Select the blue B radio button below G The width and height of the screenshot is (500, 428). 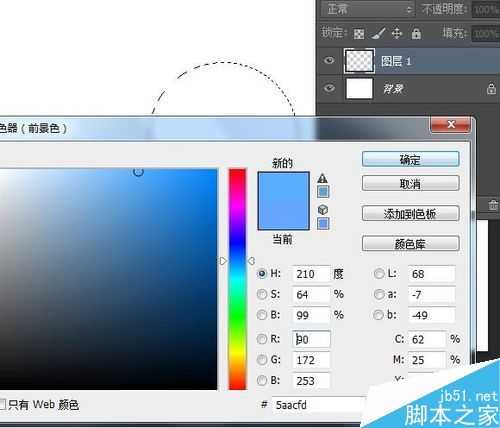point(262,380)
